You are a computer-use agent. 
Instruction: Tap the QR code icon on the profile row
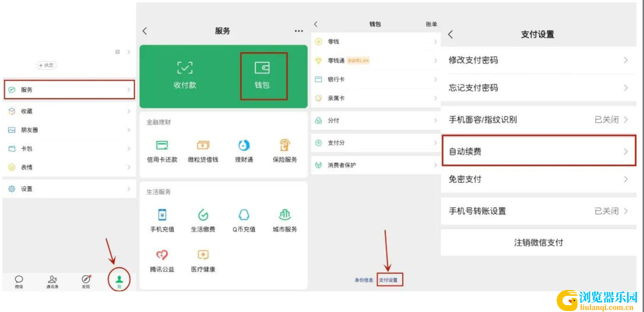[x=118, y=52]
